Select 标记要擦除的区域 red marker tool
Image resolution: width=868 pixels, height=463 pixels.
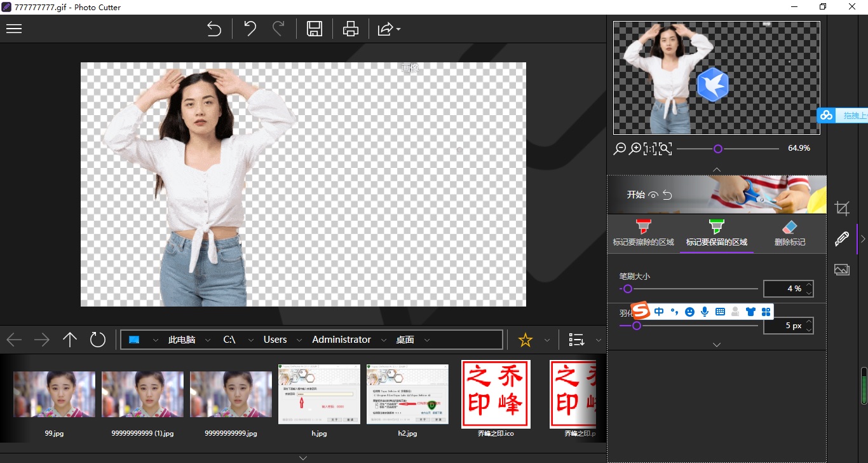coord(643,233)
